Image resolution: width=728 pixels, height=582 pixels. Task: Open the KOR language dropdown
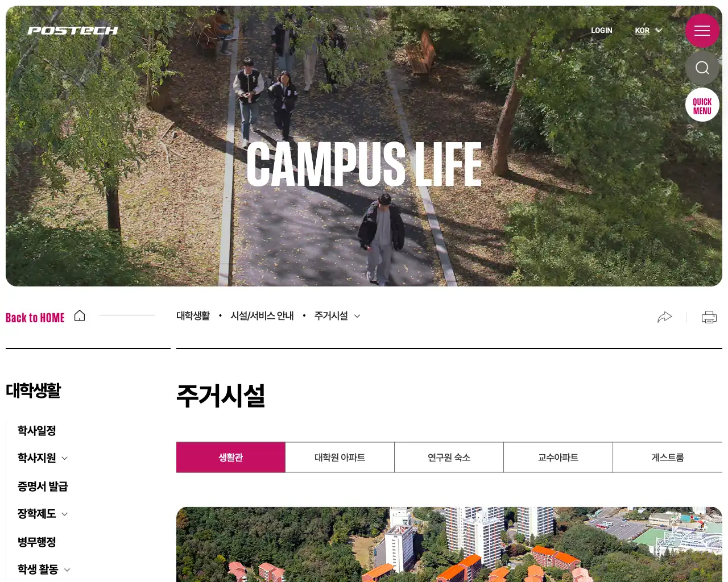coord(648,31)
